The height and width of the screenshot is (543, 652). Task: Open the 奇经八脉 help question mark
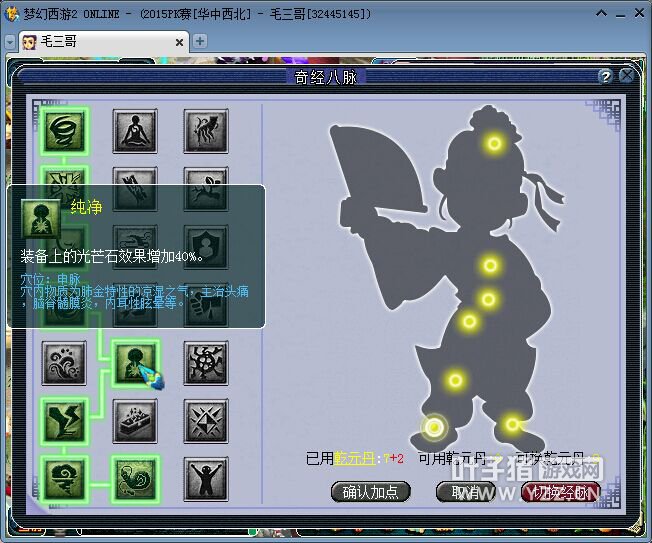[x=605, y=77]
